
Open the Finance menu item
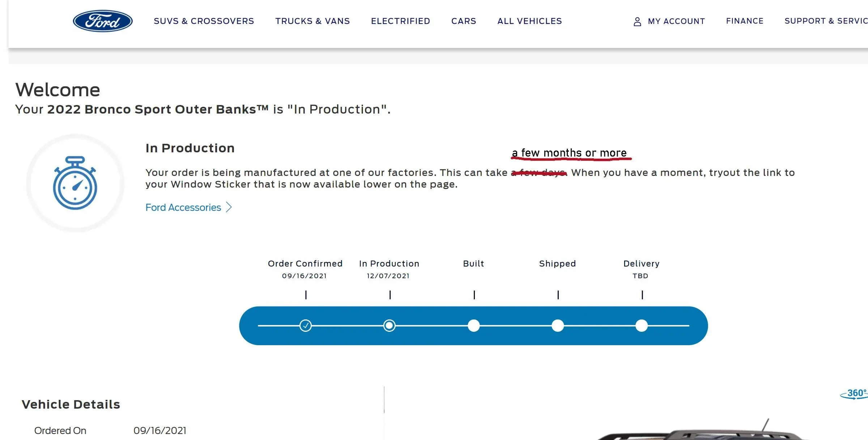[x=745, y=21]
